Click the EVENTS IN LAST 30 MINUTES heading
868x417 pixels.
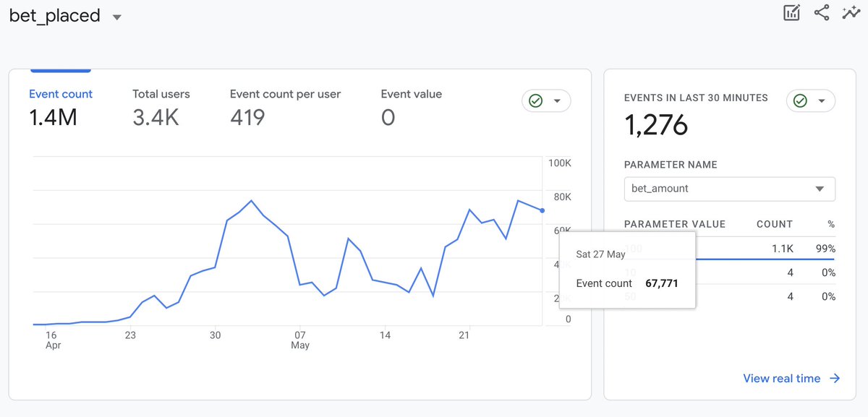696,98
